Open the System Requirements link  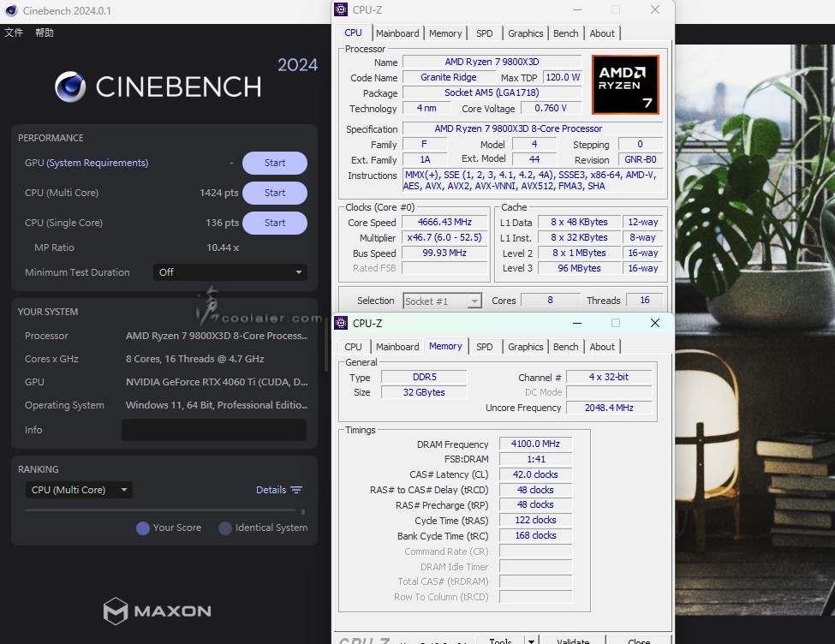[98, 163]
